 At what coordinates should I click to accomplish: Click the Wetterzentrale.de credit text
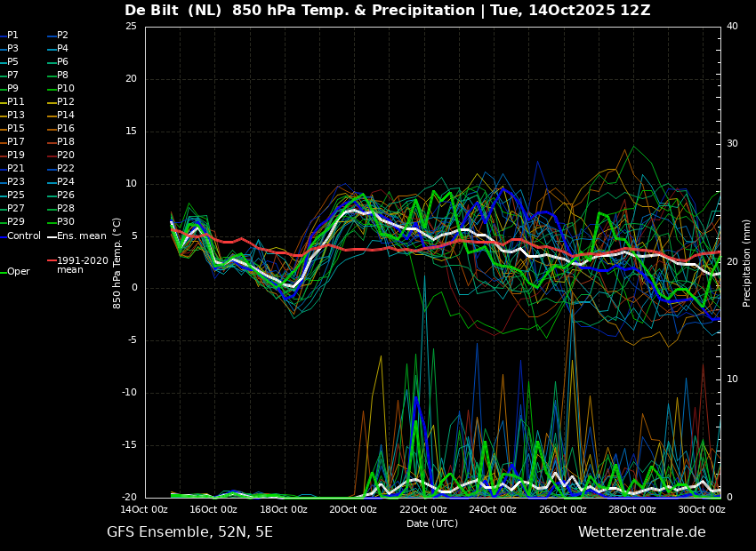642,532
